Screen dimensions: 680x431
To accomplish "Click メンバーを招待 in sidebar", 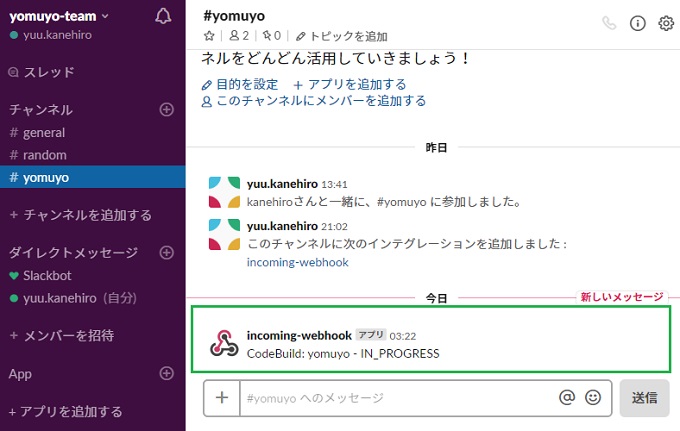I will pos(62,335).
